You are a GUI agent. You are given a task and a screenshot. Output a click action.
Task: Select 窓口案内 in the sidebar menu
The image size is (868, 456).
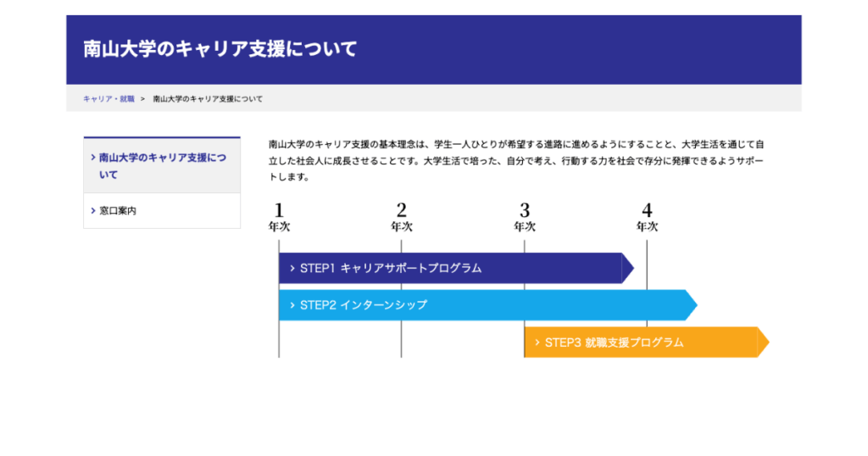[118, 211]
